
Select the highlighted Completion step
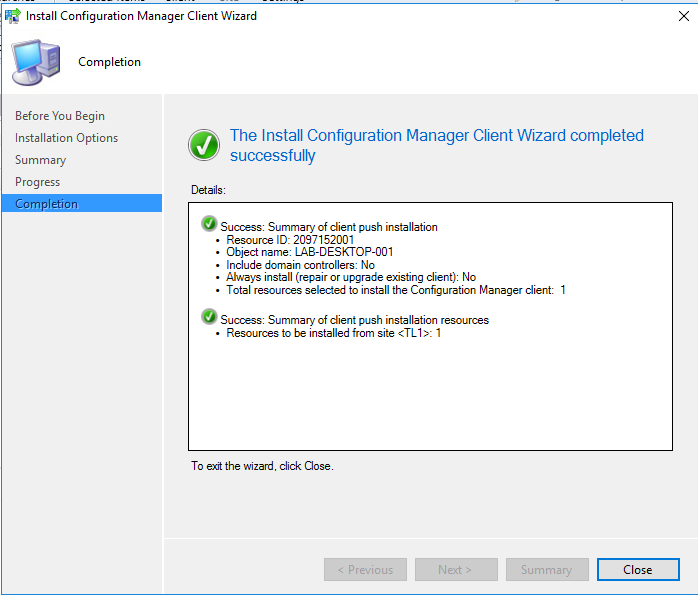[x=82, y=203]
